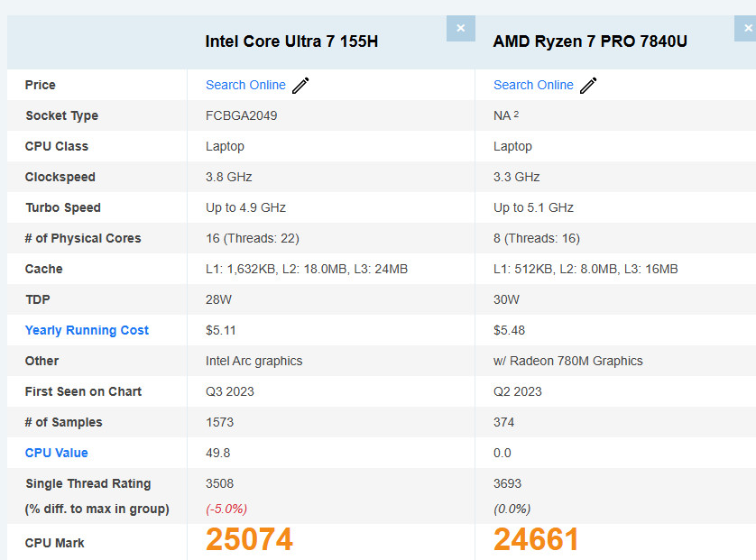Open Search Online link for Intel CPU

pos(245,85)
